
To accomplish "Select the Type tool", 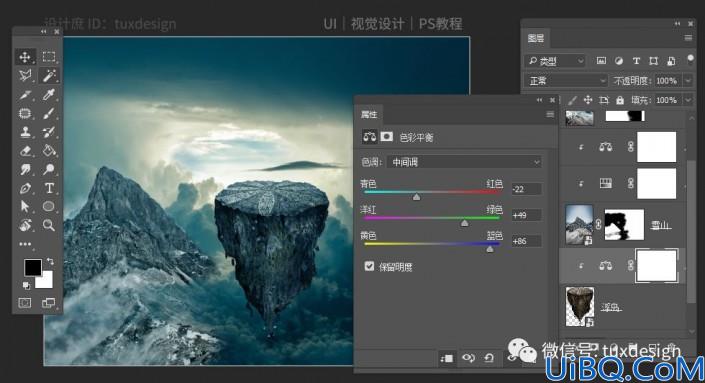I will click(49, 188).
